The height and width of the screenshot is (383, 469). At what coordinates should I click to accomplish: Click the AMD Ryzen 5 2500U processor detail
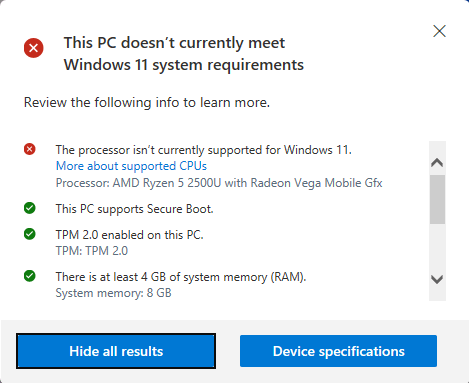click(219, 183)
